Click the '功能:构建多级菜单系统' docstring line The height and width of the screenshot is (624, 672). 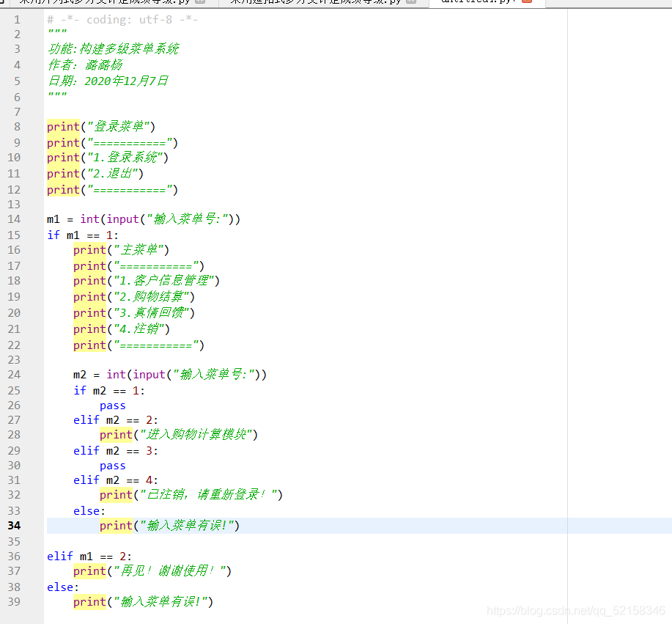pyautogui.click(x=113, y=48)
